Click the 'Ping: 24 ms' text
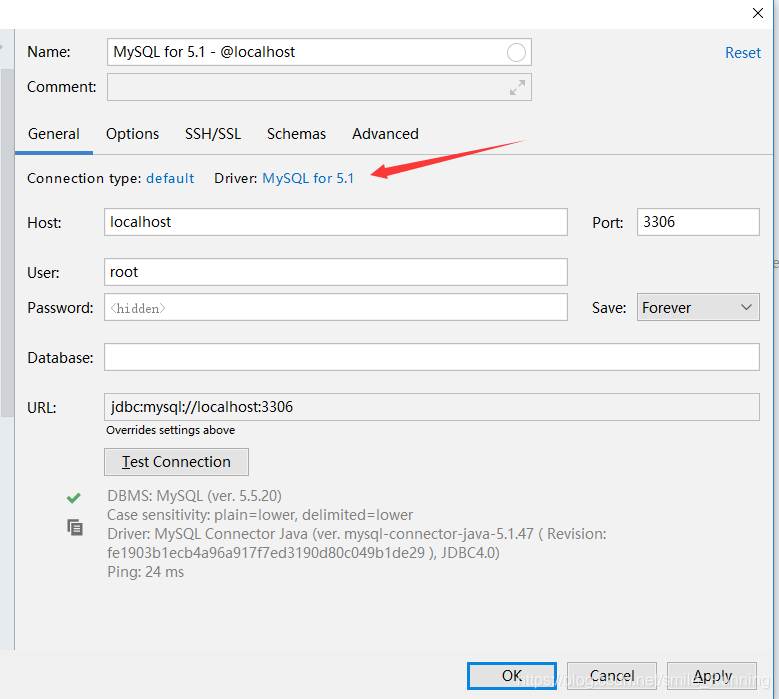The image size is (779, 699). pyautogui.click(x=146, y=572)
